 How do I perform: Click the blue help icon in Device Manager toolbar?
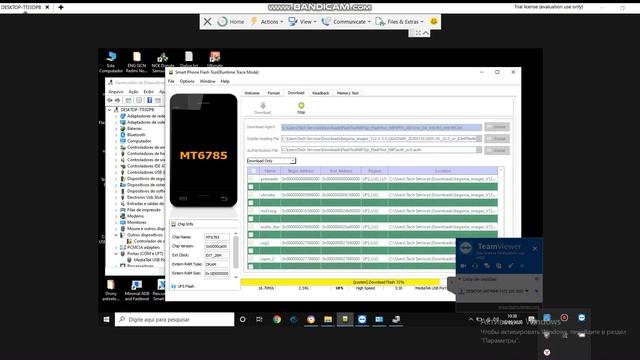point(149,100)
